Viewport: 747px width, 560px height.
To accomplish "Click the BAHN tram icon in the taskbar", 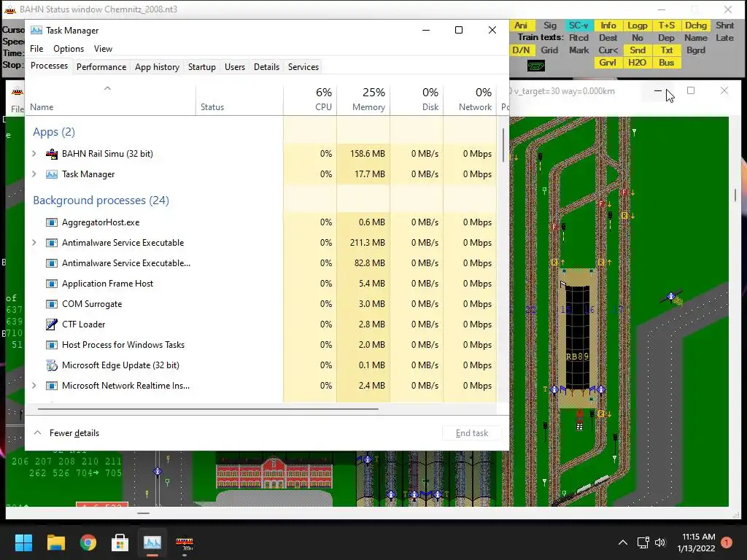I will 185,542.
